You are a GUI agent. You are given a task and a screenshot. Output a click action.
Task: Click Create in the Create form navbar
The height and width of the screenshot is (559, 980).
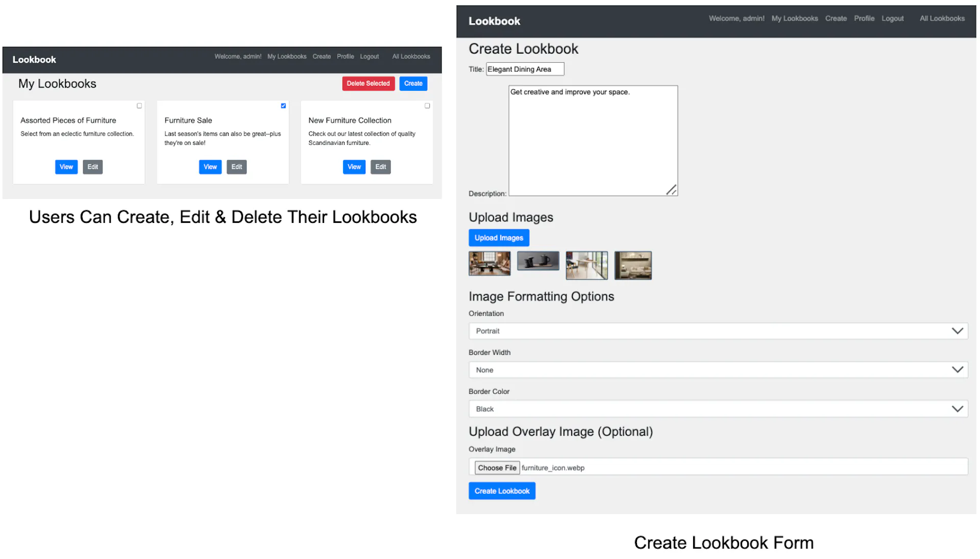coord(836,18)
